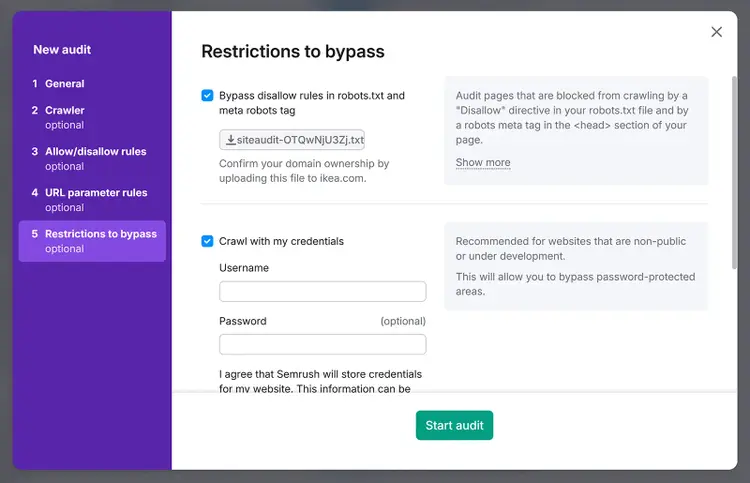Click the dialog's vertical scrollbar
The image size is (750, 483).
734,172
